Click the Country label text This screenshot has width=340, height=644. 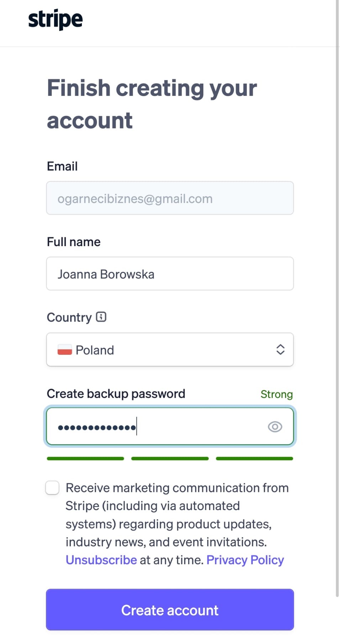tap(69, 317)
